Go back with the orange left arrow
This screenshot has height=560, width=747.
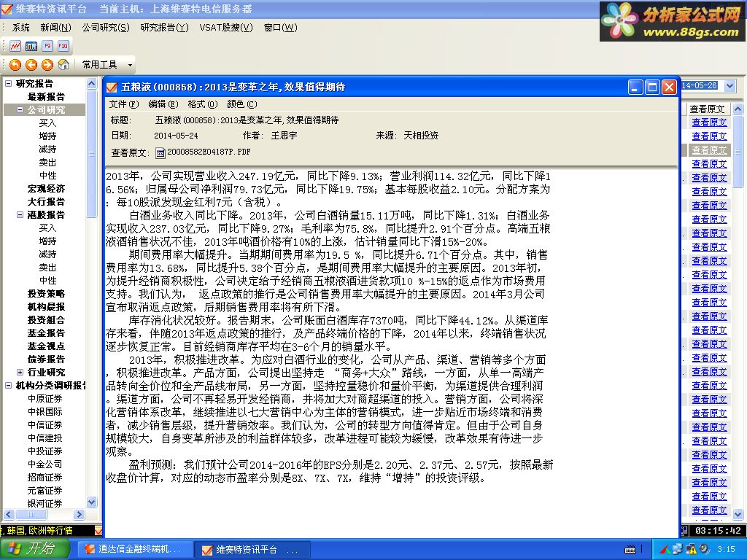[31, 64]
